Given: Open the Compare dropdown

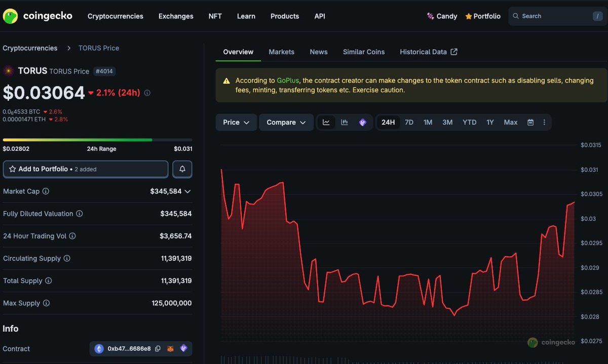Looking at the screenshot, I should click(x=286, y=123).
